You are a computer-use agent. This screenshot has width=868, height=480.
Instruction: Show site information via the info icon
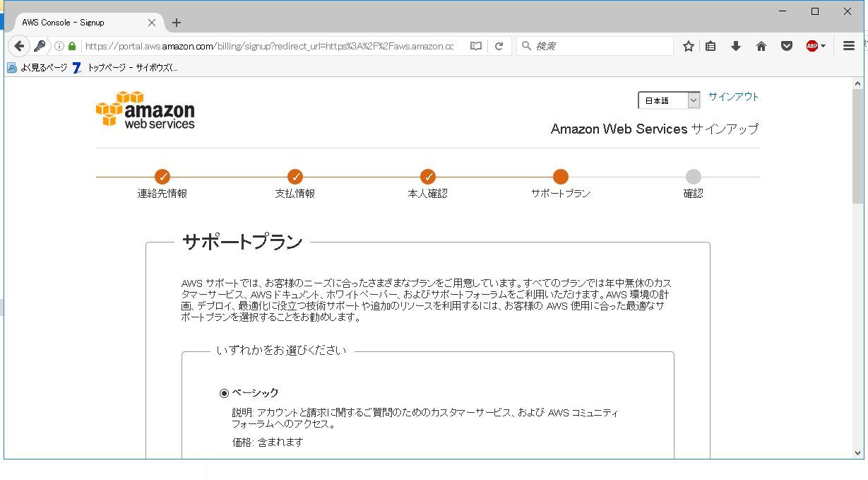tap(59, 46)
